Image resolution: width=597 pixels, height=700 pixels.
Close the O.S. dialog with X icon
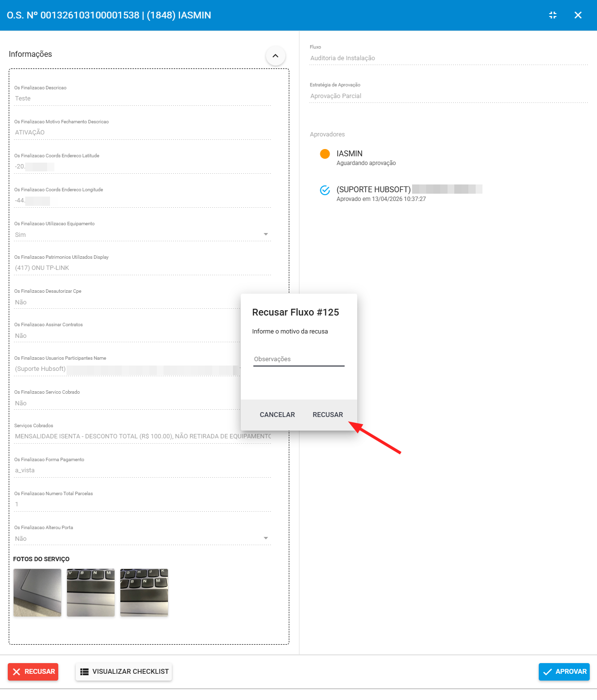(578, 15)
